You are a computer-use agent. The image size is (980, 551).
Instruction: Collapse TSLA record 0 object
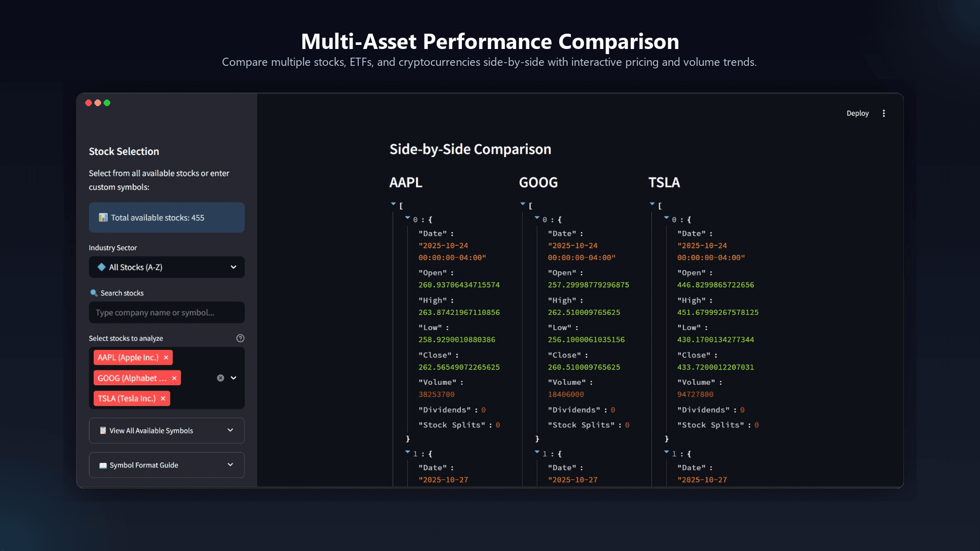[667, 218]
